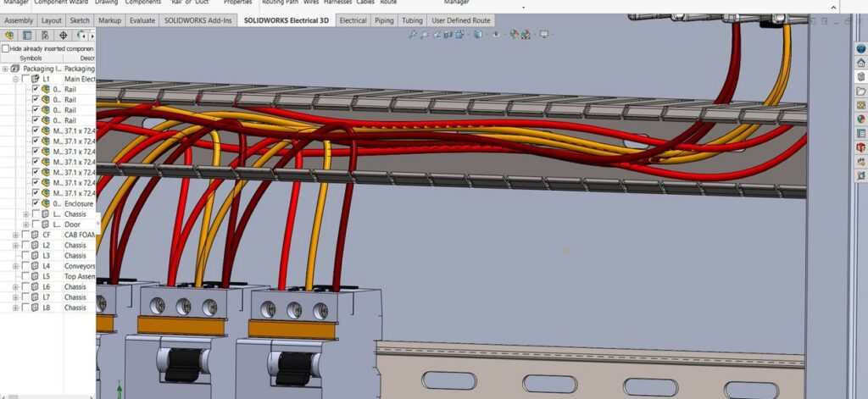Image resolution: width=868 pixels, height=399 pixels.
Task: Open the Sketch tab
Action: tap(80, 20)
